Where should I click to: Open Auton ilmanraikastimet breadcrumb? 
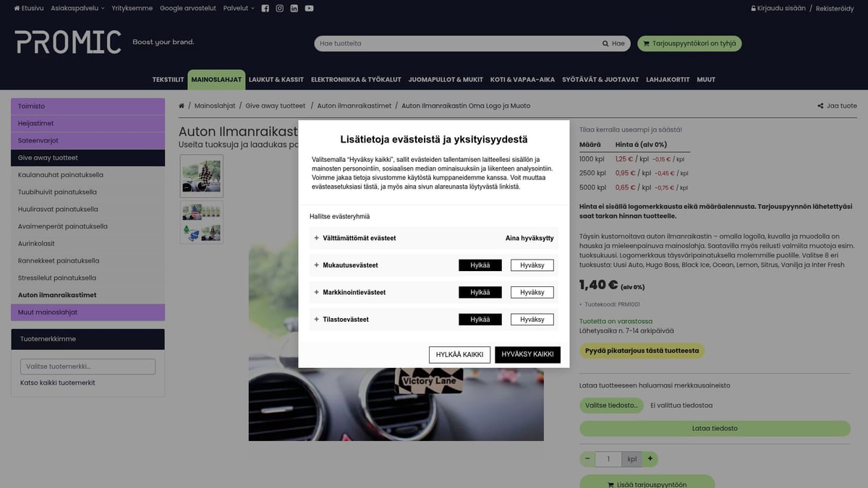pos(355,106)
